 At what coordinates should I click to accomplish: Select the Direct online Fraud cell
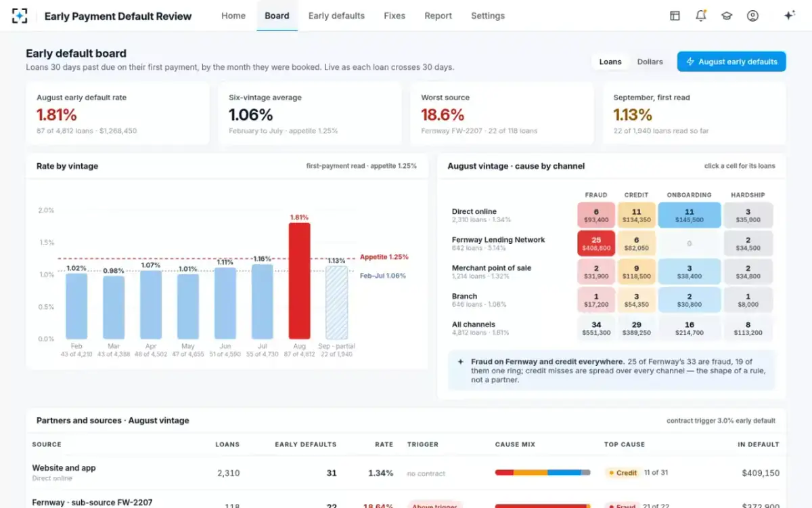[x=596, y=215]
